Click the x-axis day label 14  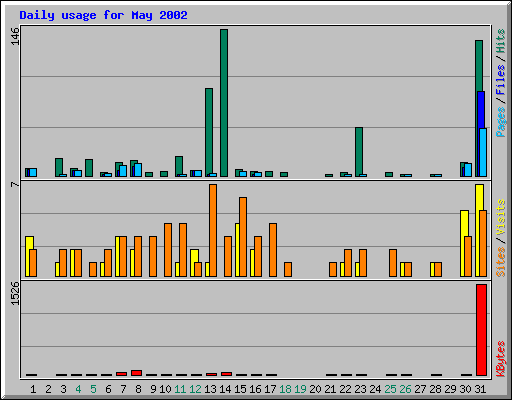click(225, 389)
